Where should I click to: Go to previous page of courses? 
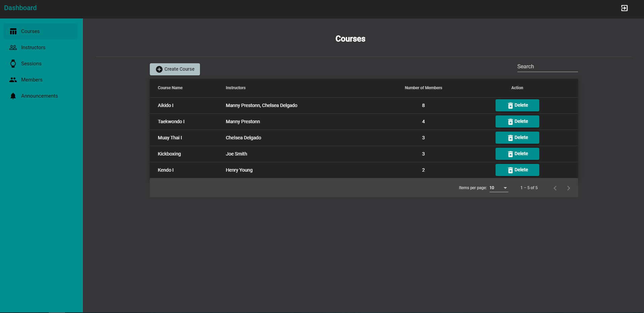555,188
